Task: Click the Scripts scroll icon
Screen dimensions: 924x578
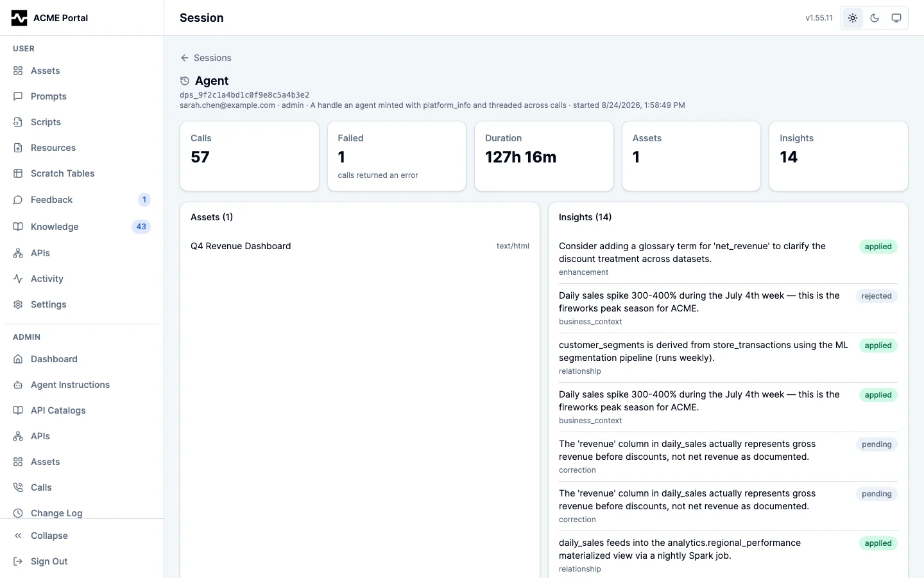Action: pyautogui.click(x=18, y=122)
